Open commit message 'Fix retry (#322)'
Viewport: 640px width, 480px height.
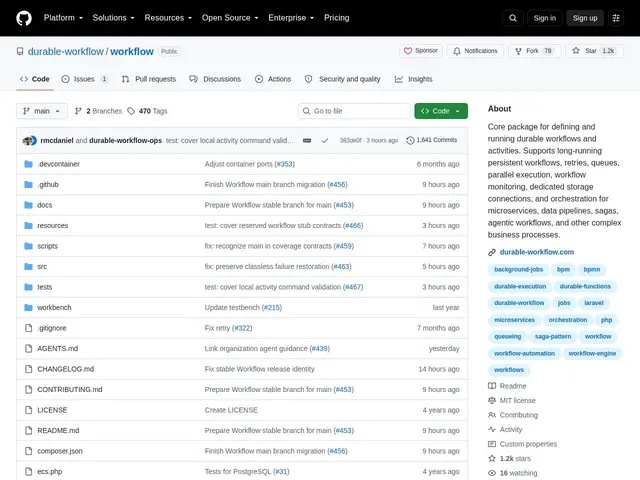[229, 328]
